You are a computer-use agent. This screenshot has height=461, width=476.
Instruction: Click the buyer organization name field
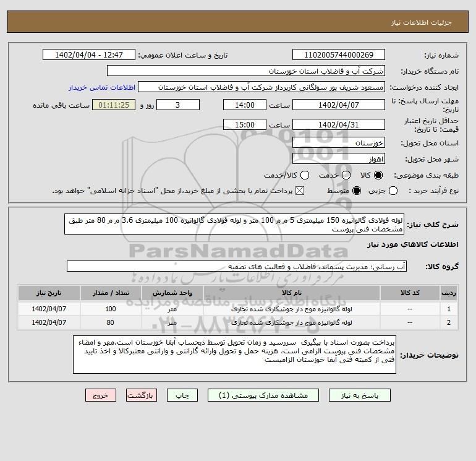pos(246,71)
